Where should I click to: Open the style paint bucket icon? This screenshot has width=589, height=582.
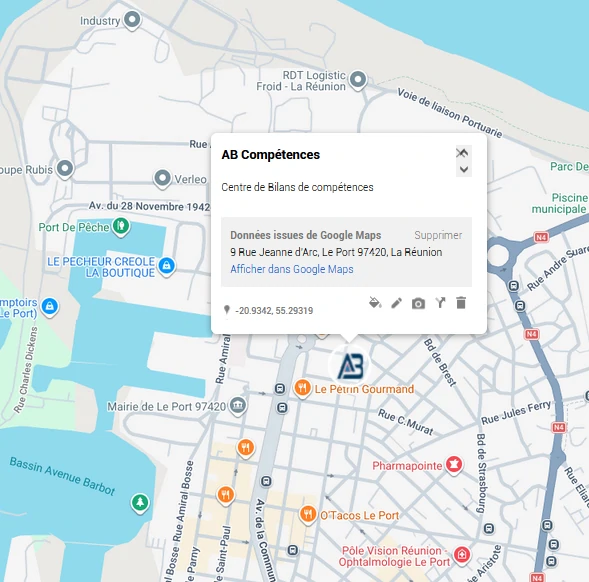375,303
